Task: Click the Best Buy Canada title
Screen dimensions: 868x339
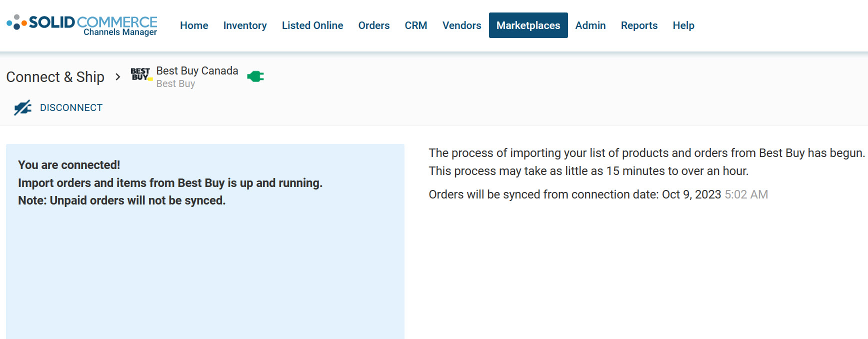Action: (x=197, y=71)
